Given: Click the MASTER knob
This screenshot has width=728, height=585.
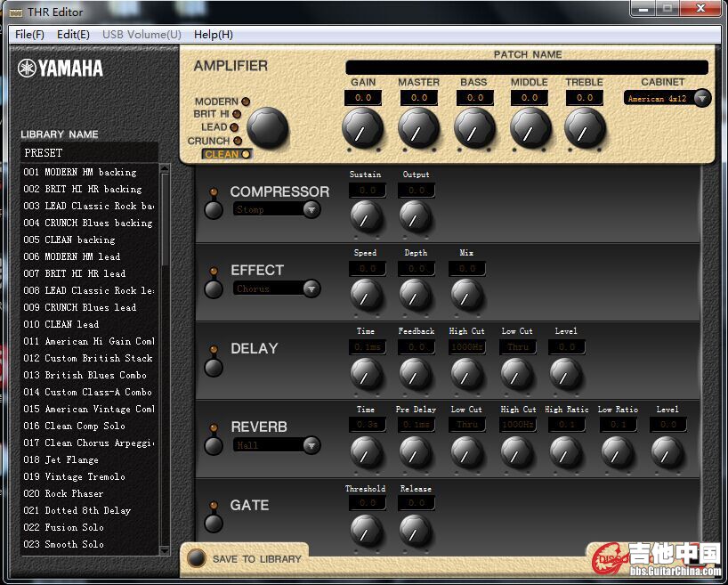Looking at the screenshot, I should [418, 129].
